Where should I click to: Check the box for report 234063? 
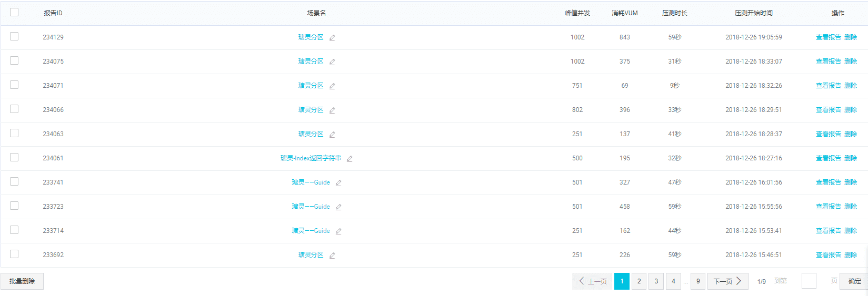(14, 133)
